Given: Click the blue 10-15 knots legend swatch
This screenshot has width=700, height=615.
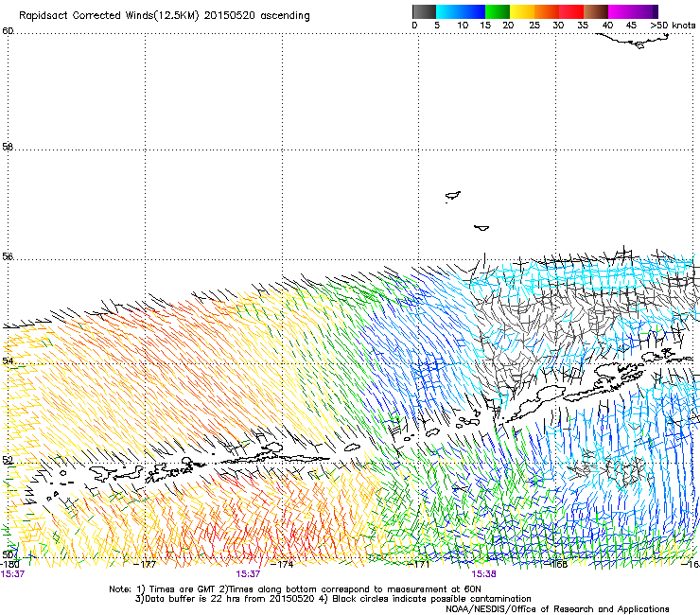Looking at the screenshot, I should tap(473, 11).
